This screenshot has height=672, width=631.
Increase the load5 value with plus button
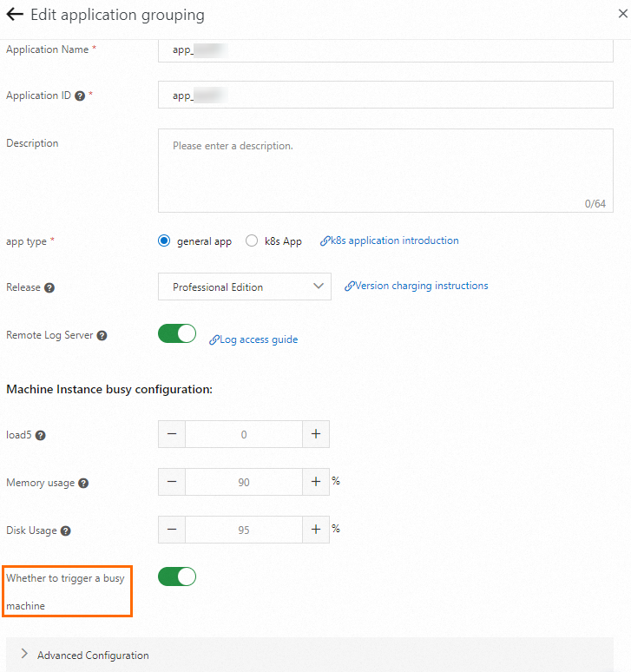316,434
